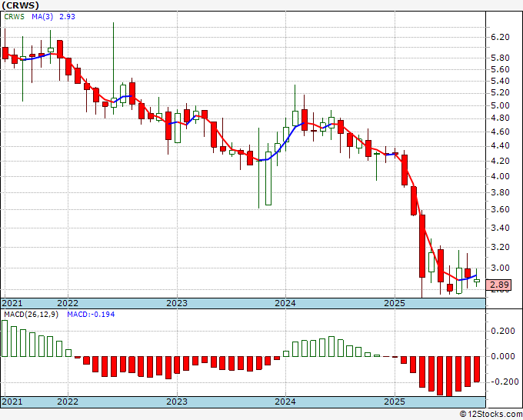Screen dimensions: 523x420
Task: Click 2025 on the price chart time axis
Action: pyautogui.click(x=395, y=303)
